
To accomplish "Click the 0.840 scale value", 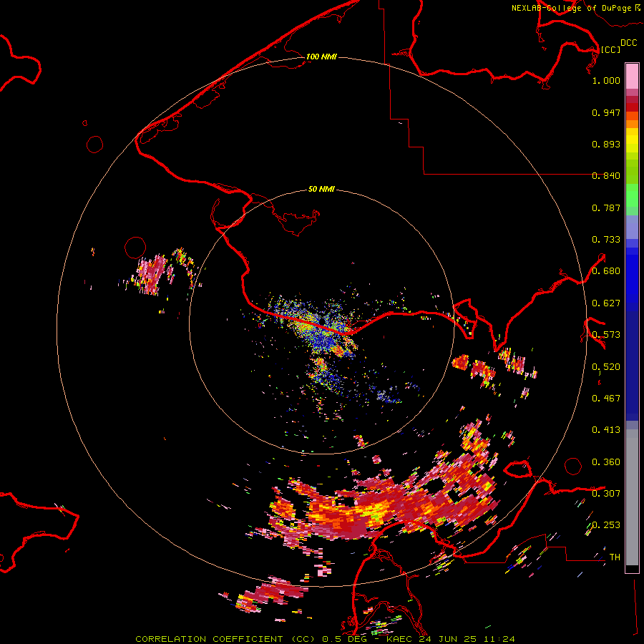I will [606, 176].
